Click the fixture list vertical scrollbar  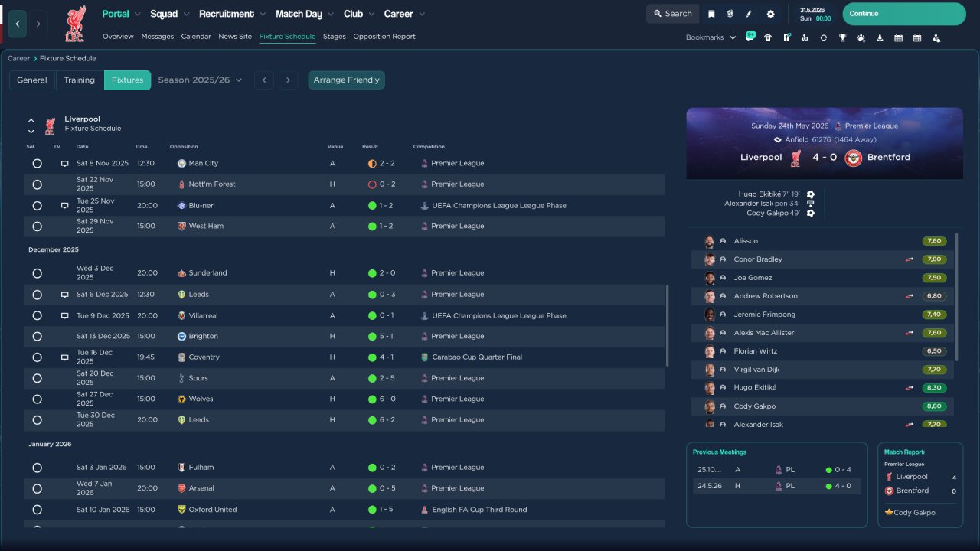click(668, 326)
